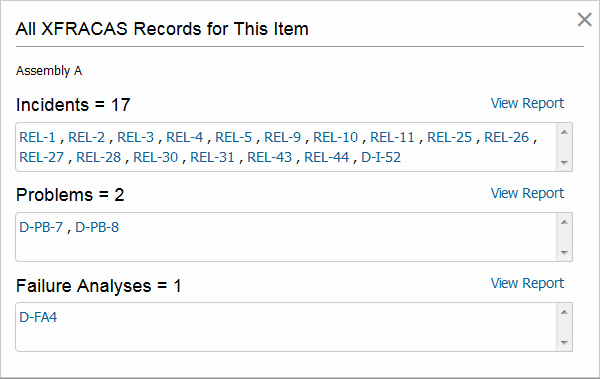
Task: Click Incidents list scroll up arrow
Action: (x=564, y=132)
